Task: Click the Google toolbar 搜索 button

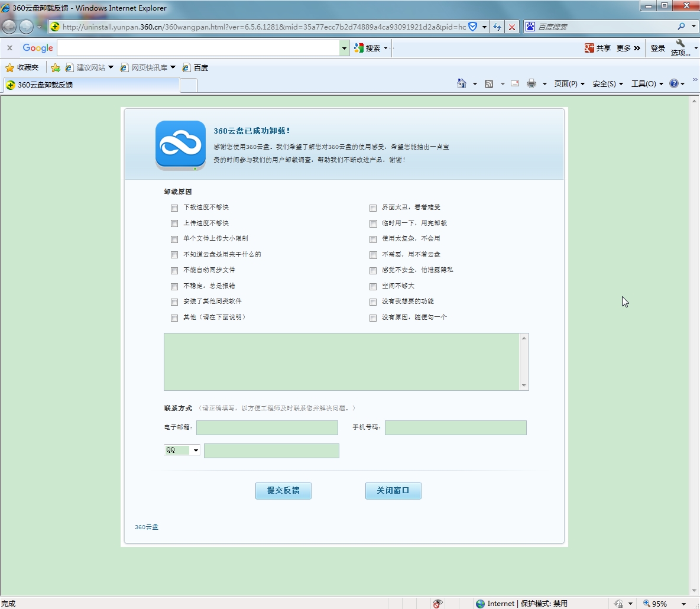Action: pos(367,48)
